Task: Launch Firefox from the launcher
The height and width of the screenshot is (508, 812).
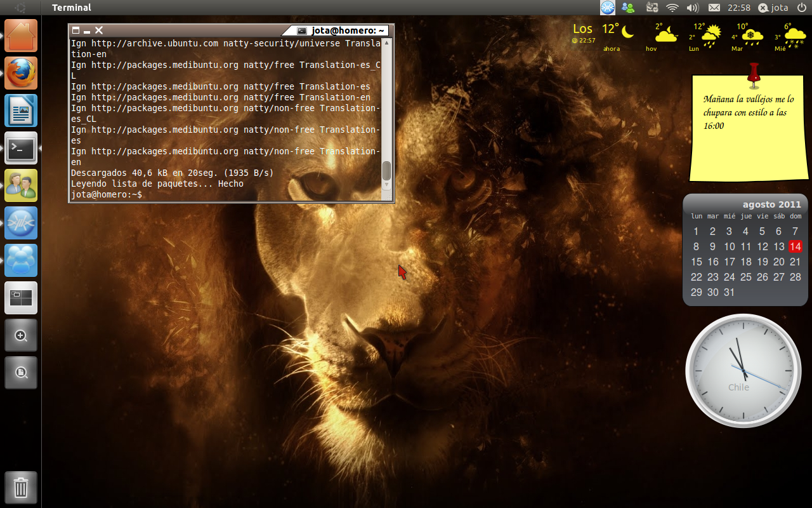Action: tap(21, 73)
